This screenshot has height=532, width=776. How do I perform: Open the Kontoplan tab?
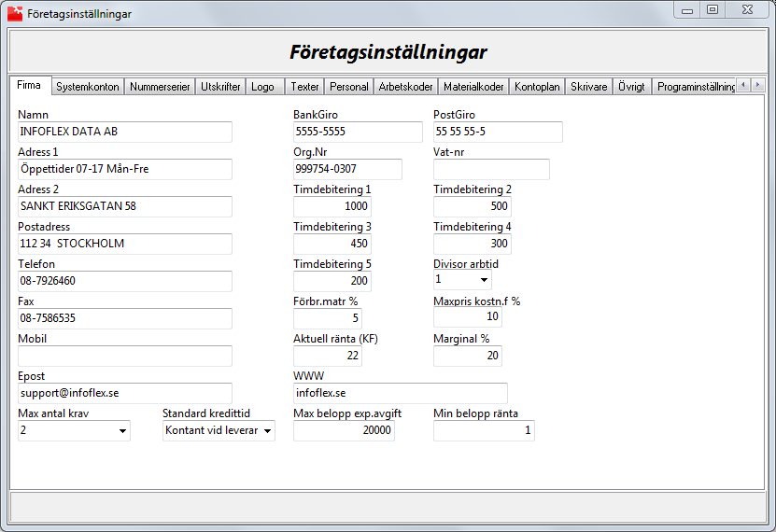click(537, 87)
